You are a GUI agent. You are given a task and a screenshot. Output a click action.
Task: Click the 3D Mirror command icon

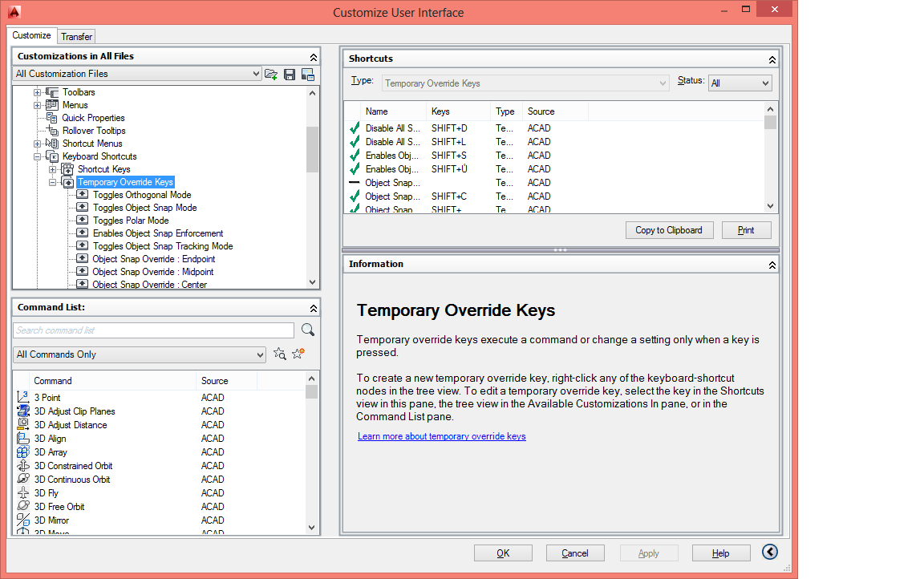click(23, 520)
